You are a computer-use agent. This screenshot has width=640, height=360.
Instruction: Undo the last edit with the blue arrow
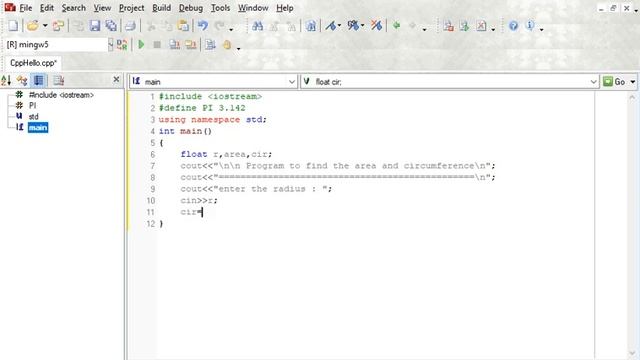[203, 26]
